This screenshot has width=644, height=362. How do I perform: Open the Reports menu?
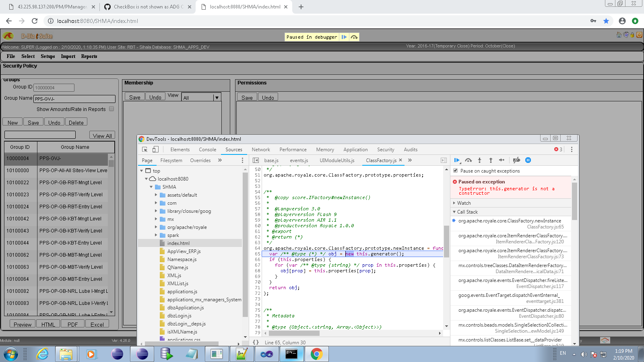pyautogui.click(x=89, y=56)
